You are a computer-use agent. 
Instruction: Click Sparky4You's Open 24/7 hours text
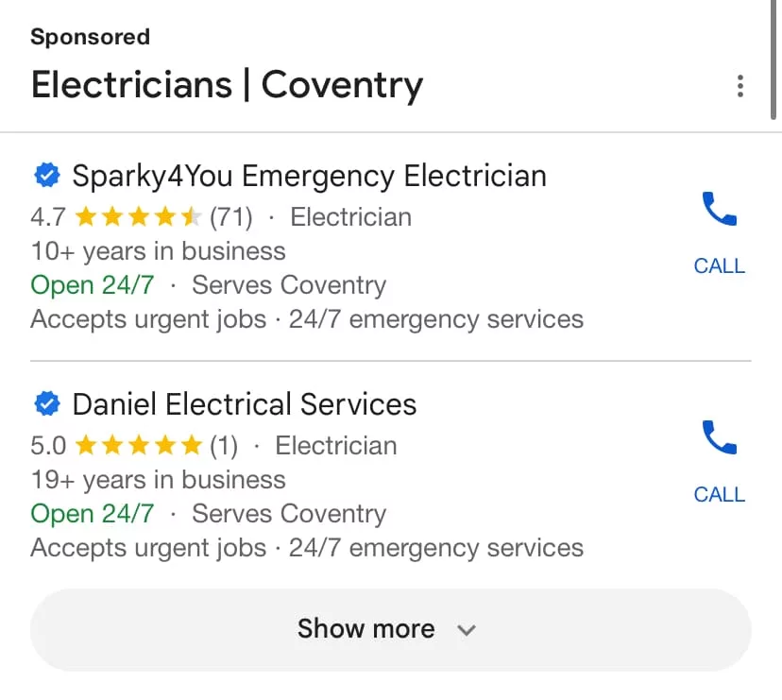pos(93,285)
